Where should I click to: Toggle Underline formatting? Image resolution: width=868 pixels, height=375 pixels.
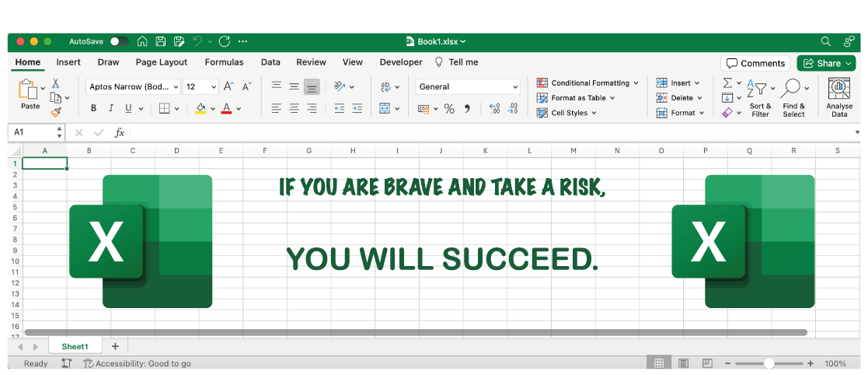point(128,109)
